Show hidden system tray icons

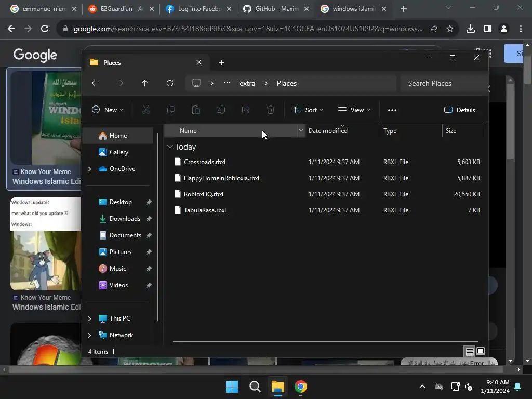click(x=422, y=387)
